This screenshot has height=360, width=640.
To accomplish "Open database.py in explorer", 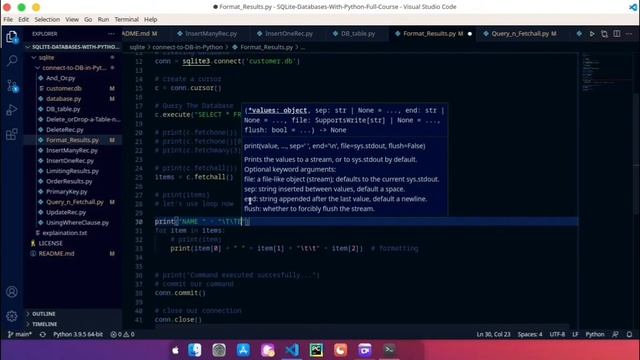I will (x=73, y=99).
